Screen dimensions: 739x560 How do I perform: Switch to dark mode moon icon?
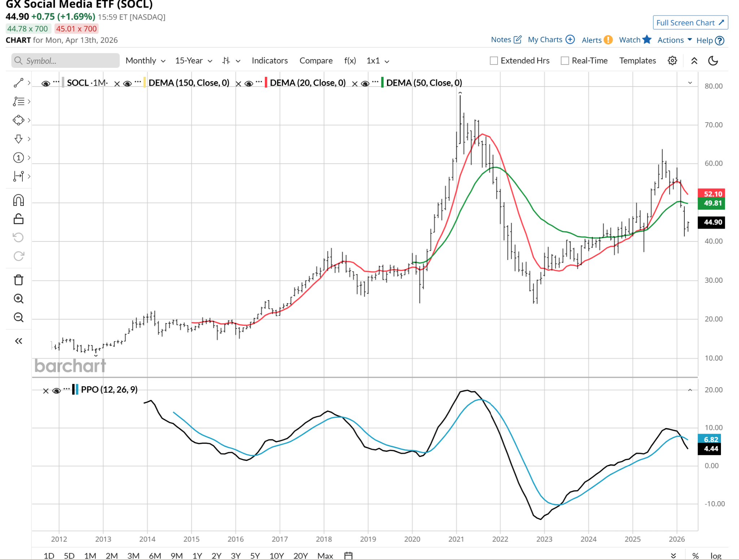713,61
